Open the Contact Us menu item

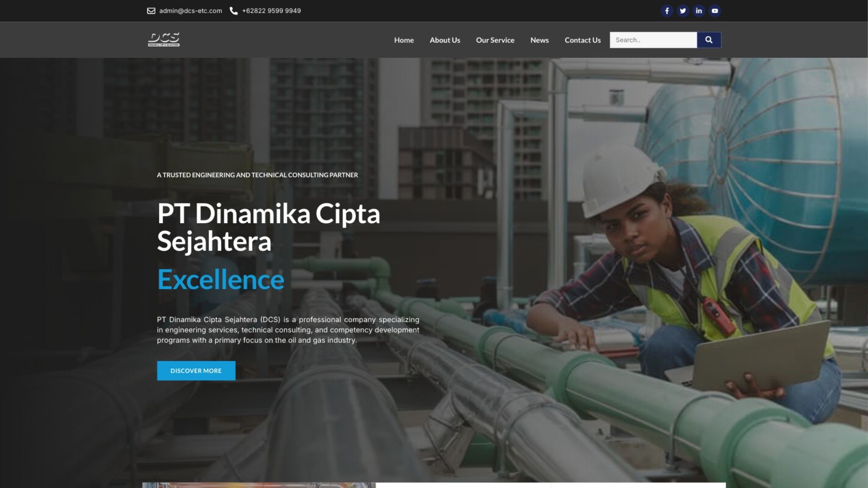pyautogui.click(x=583, y=40)
